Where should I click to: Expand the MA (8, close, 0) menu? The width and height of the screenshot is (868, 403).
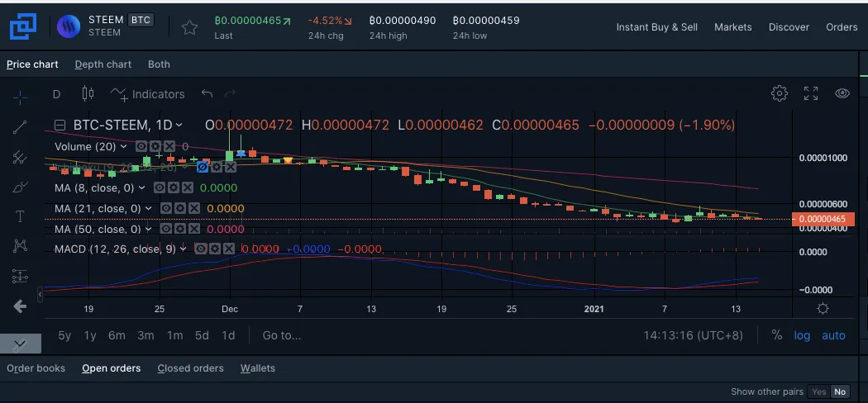[x=141, y=188]
